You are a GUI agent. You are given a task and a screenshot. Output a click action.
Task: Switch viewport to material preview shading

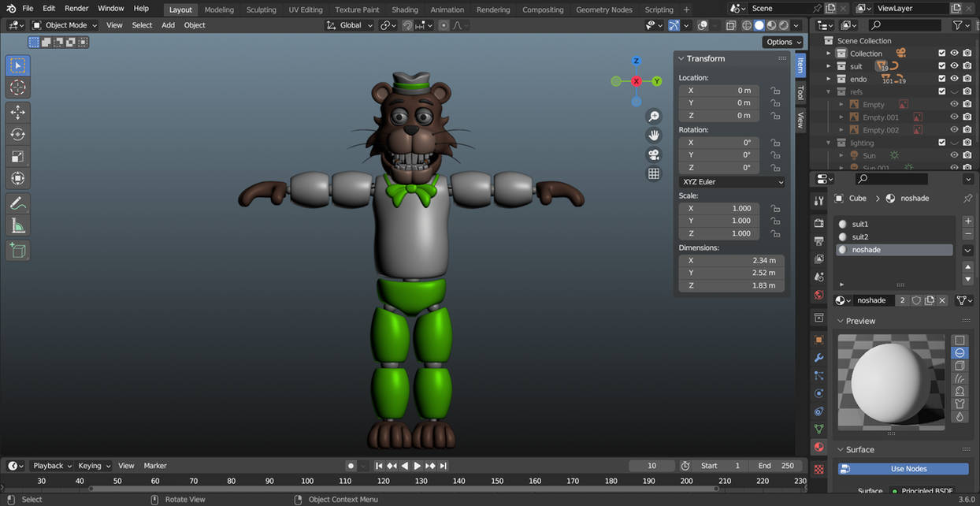pyautogui.click(x=771, y=25)
